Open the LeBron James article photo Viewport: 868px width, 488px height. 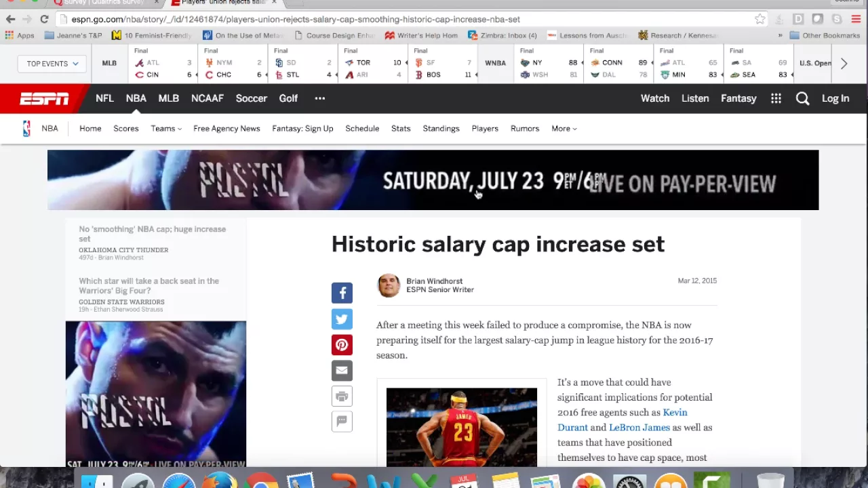[x=462, y=427]
